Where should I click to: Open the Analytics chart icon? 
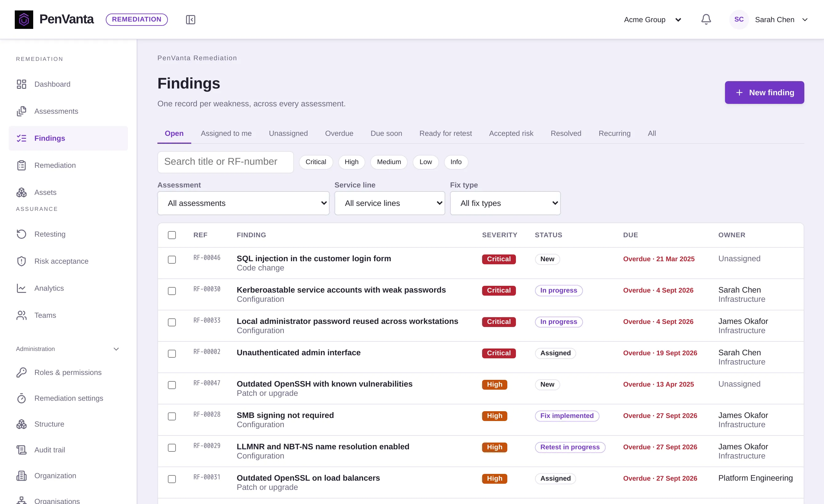point(22,288)
